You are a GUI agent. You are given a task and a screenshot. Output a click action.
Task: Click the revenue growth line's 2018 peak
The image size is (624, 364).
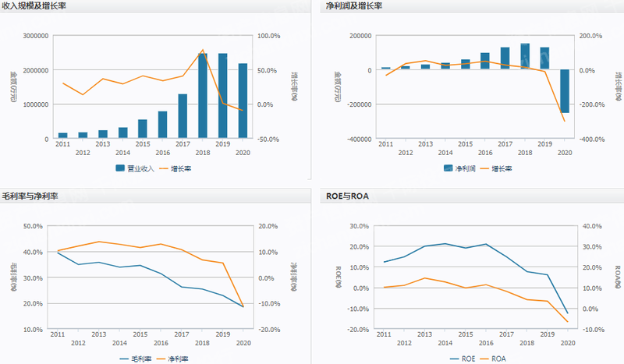pos(203,50)
